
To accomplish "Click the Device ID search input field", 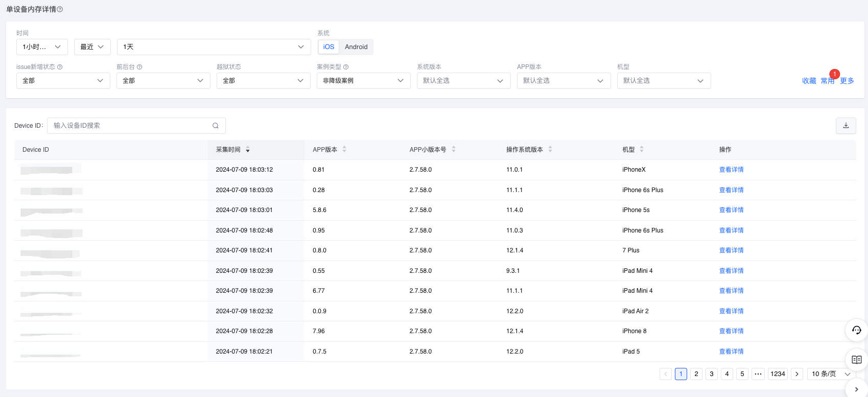I will (136, 126).
